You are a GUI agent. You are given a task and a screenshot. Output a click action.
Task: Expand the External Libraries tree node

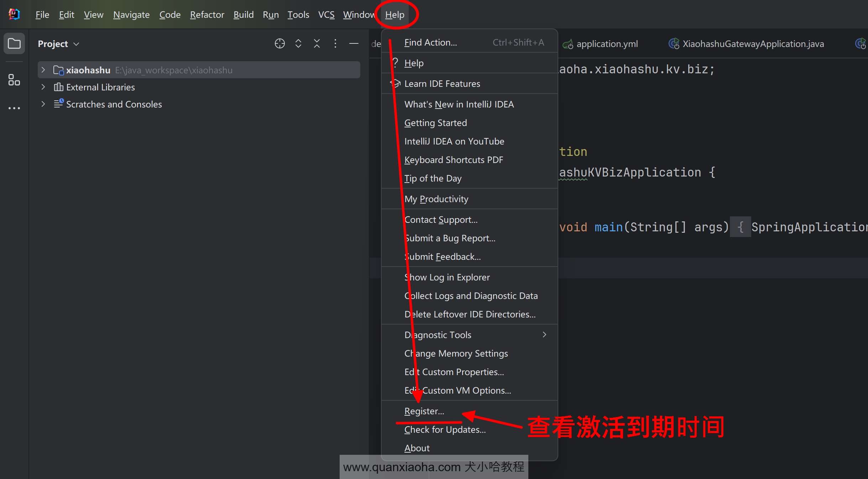(42, 87)
